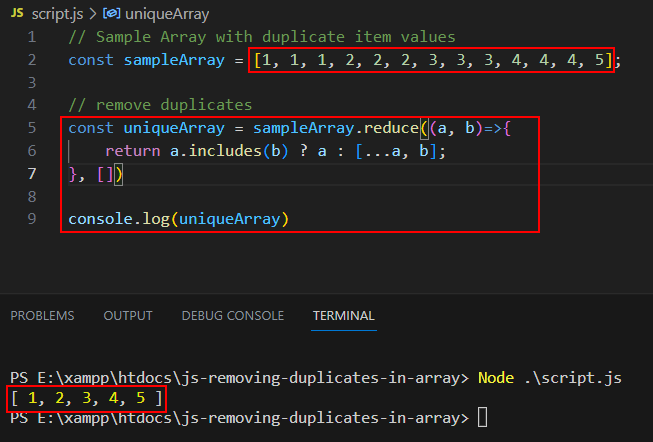Screen dimensions: 653x442
Task: Click the JS file icon in breadcrumb
Action: click(17, 13)
